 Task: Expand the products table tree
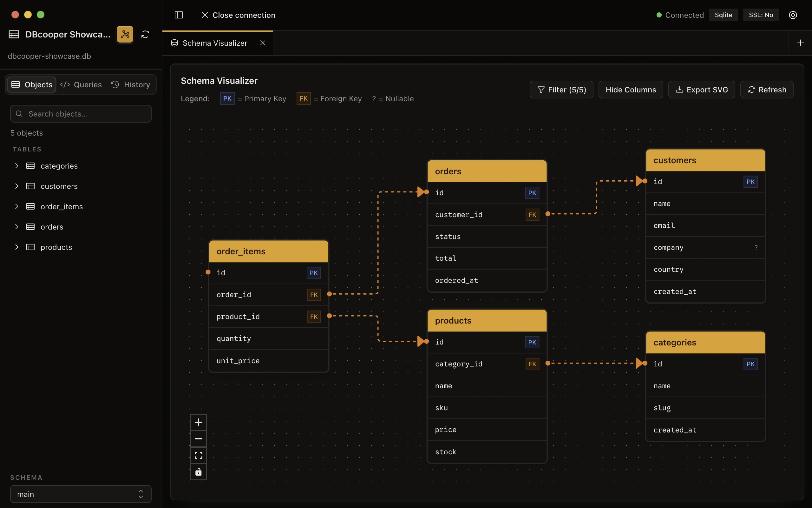[16, 247]
